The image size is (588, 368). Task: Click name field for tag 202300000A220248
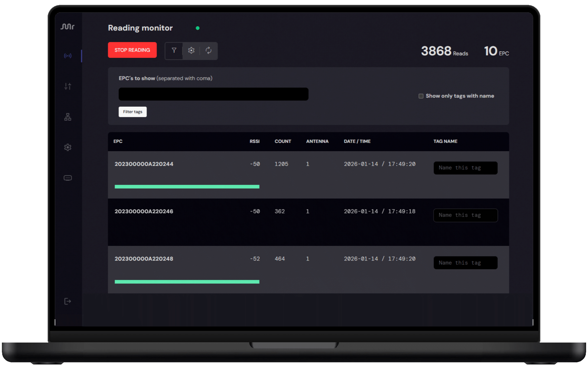coord(465,263)
